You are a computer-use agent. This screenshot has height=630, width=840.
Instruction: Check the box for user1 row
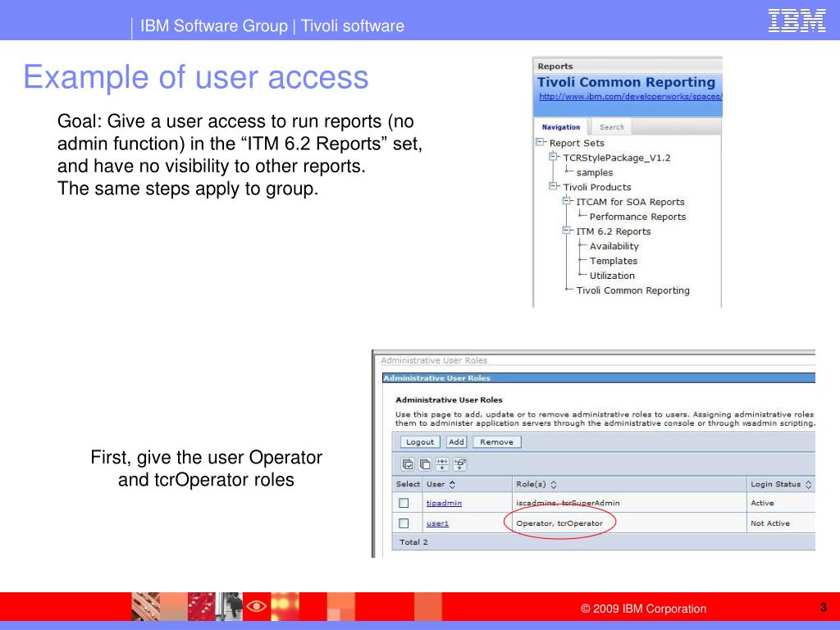click(404, 523)
